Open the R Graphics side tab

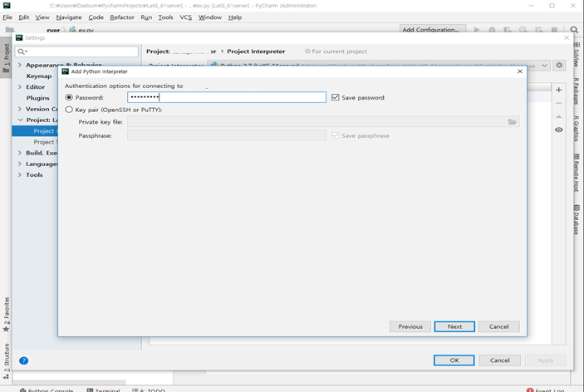pos(577,128)
